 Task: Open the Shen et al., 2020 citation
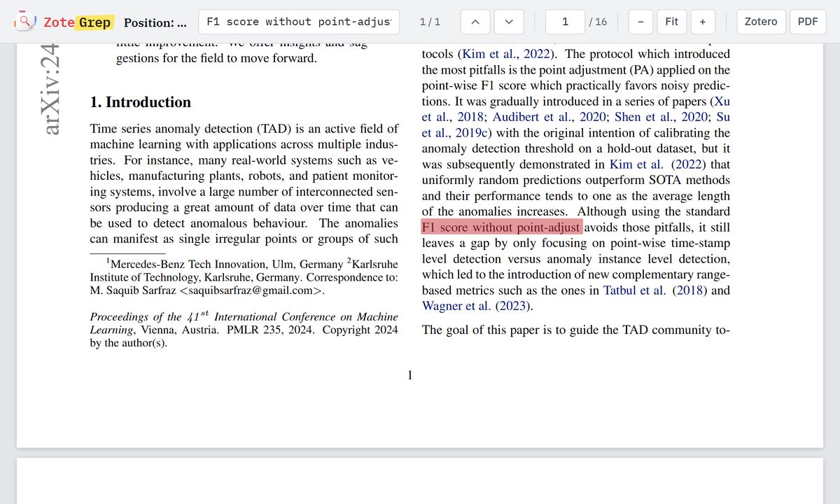(662, 117)
